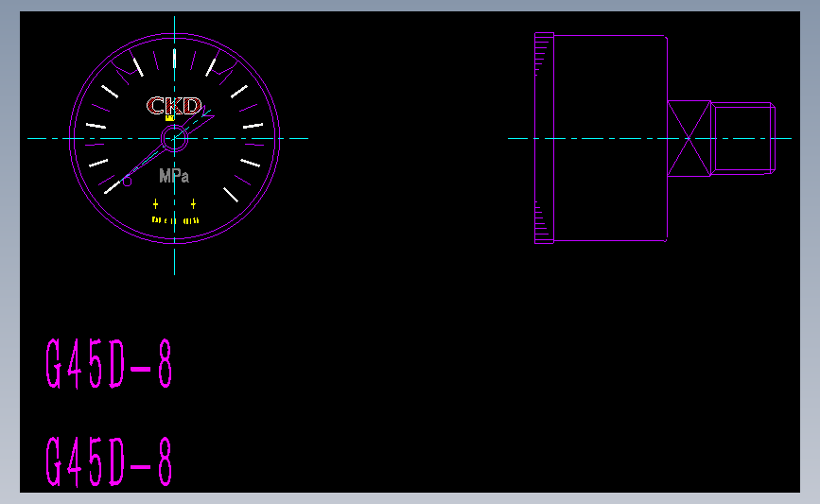Select the MPa unit text on gauge

tap(174, 176)
